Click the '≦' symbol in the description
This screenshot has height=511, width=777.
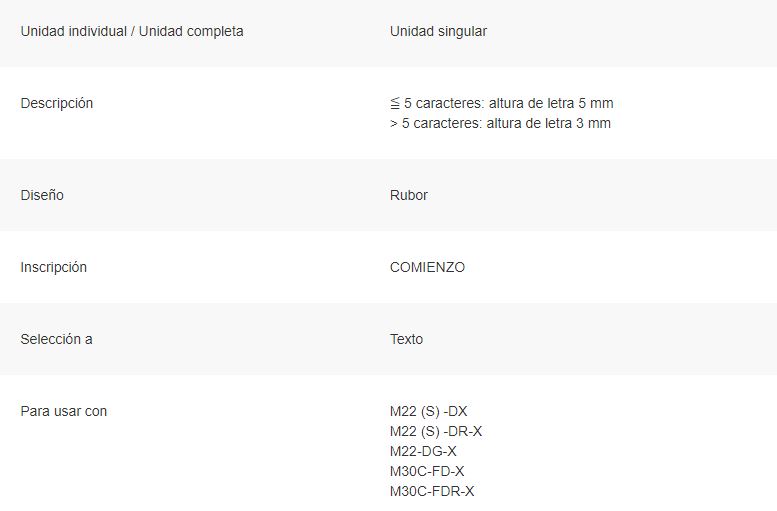pyautogui.click(x=395, y=104)
